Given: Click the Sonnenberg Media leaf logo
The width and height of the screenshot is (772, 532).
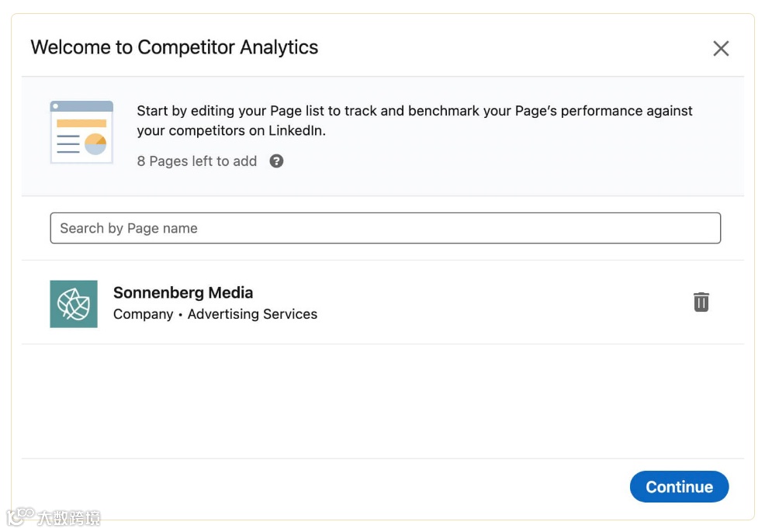Looking at the screenshot, I should (74, 304).
